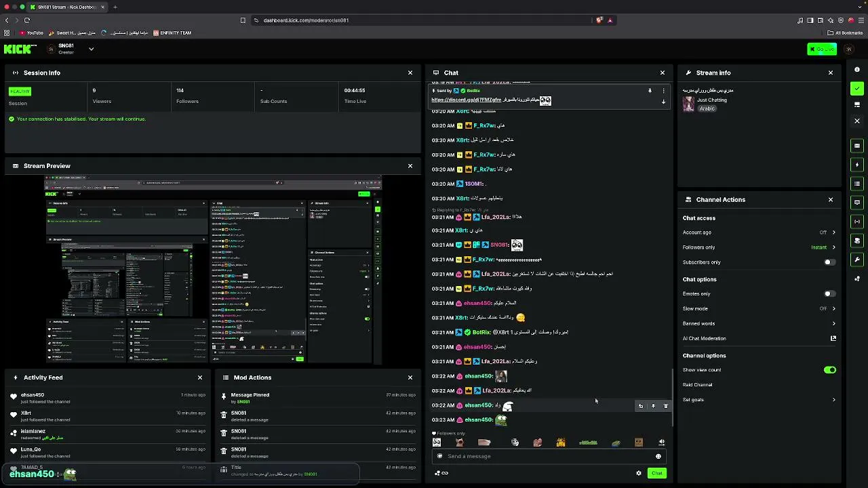Open ENFINITY TEAM bookmark
This screenshot has width=868, height=488.
pyautogui.click(x=172, y=33)
